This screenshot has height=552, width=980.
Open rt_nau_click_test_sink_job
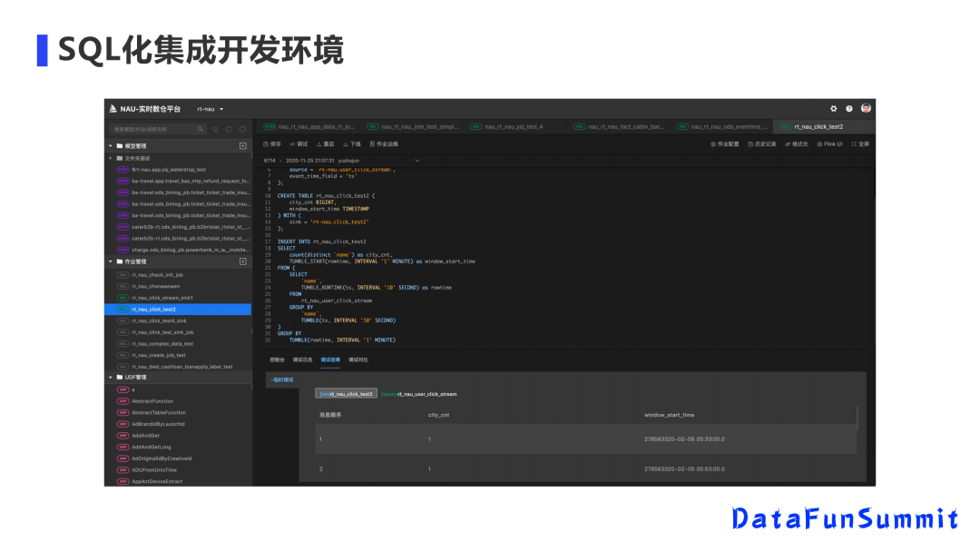pos(162,332)
